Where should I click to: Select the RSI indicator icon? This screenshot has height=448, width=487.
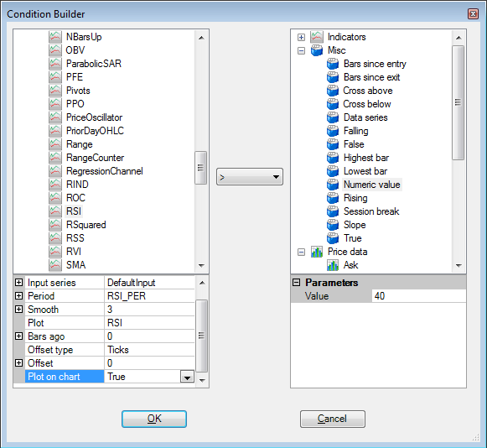point(55,211)
